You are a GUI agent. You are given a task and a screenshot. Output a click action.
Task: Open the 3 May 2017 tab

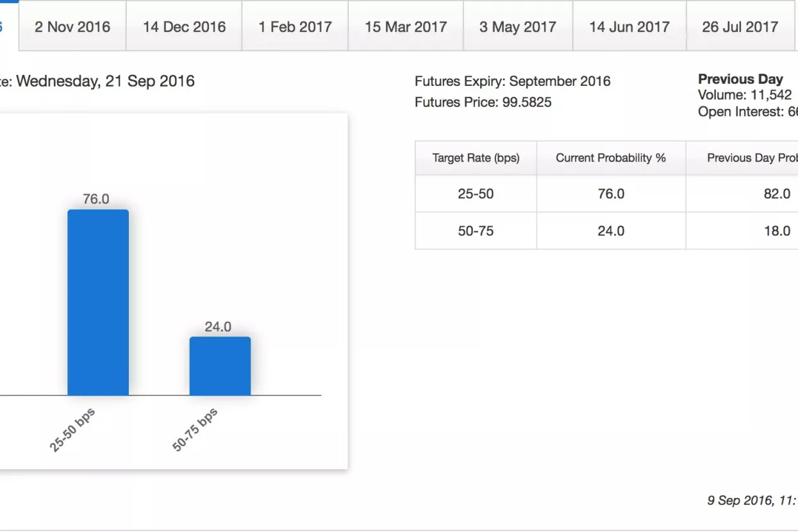tap(518, 27)
